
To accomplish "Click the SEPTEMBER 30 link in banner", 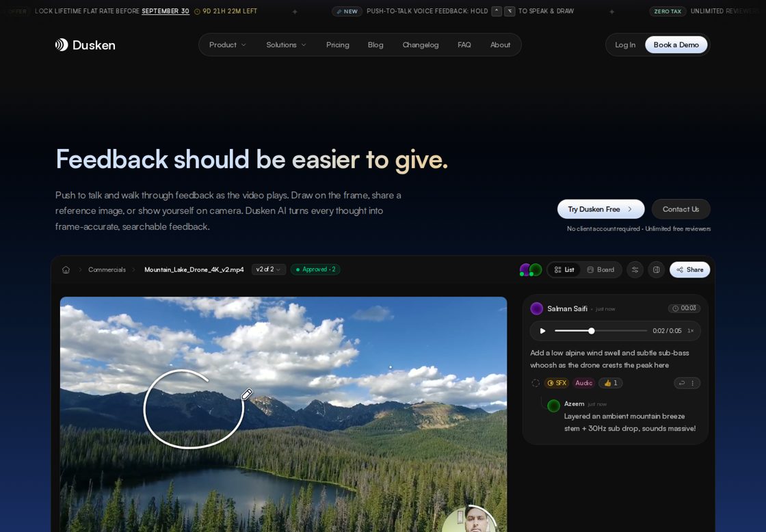I will coord(166,11).
